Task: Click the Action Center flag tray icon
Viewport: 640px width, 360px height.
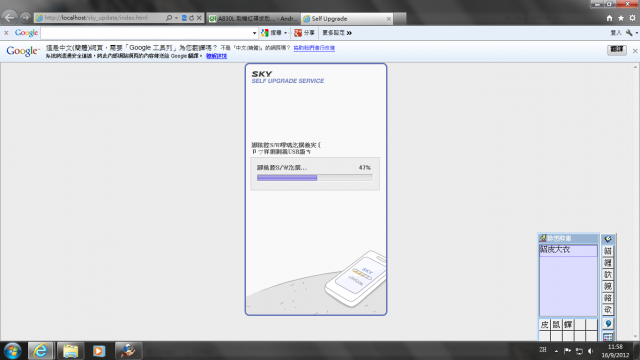Action: point(567,351)
